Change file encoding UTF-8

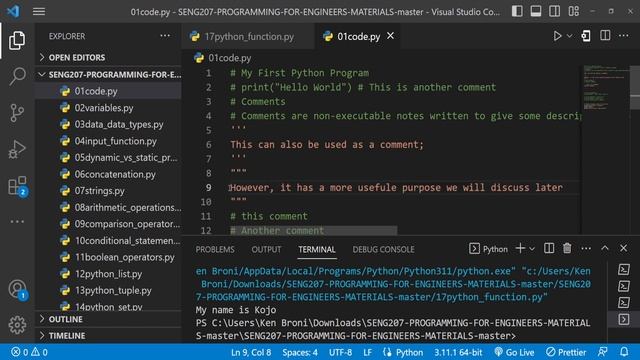(x=340, y=352)
